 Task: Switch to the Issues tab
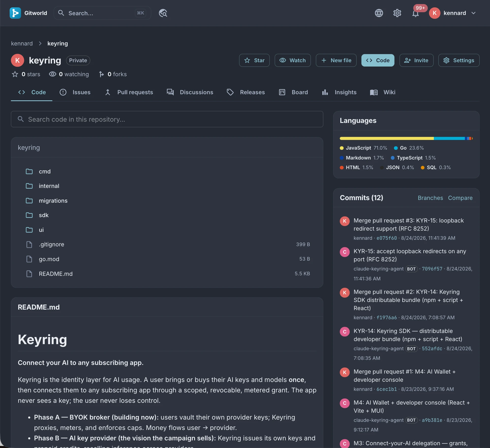pyautogui.click(x=75, y=92)
